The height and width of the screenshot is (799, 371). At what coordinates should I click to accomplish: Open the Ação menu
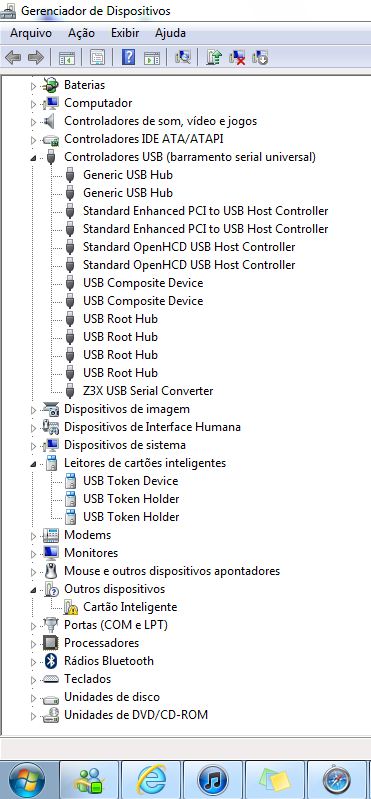click(x=82, y=33)
